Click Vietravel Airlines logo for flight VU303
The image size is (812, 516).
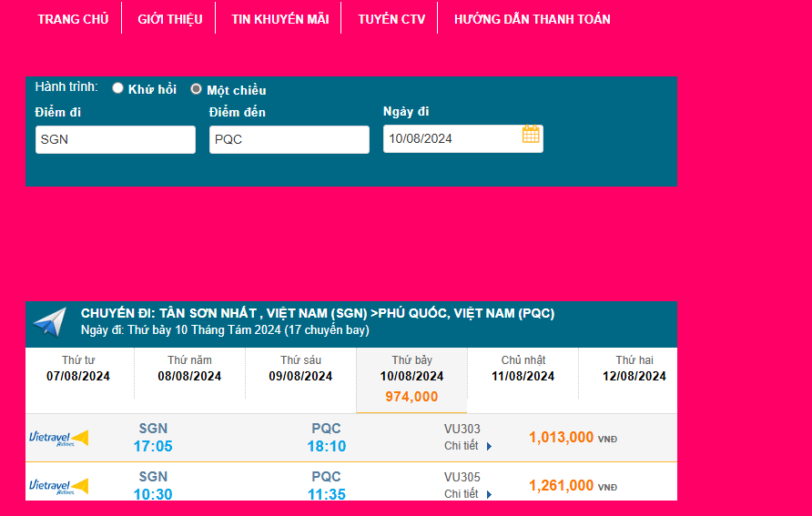pyautogui.click(x=58, y=439)
